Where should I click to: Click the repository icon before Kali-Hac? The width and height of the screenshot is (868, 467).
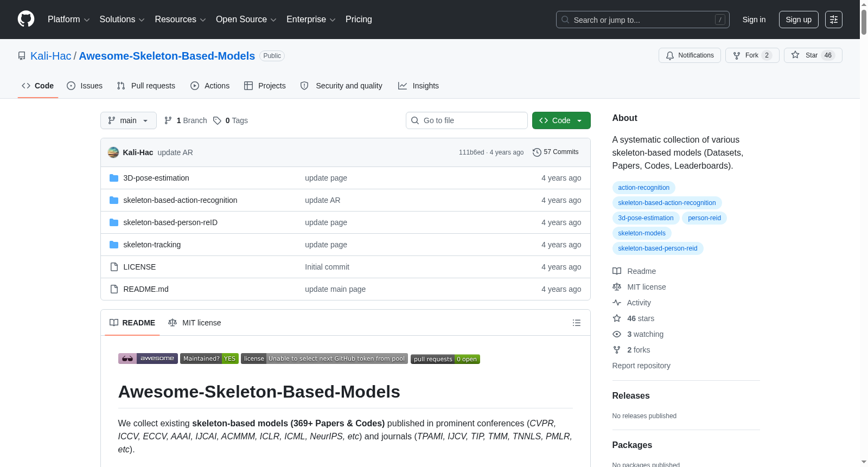coord(22,56)
